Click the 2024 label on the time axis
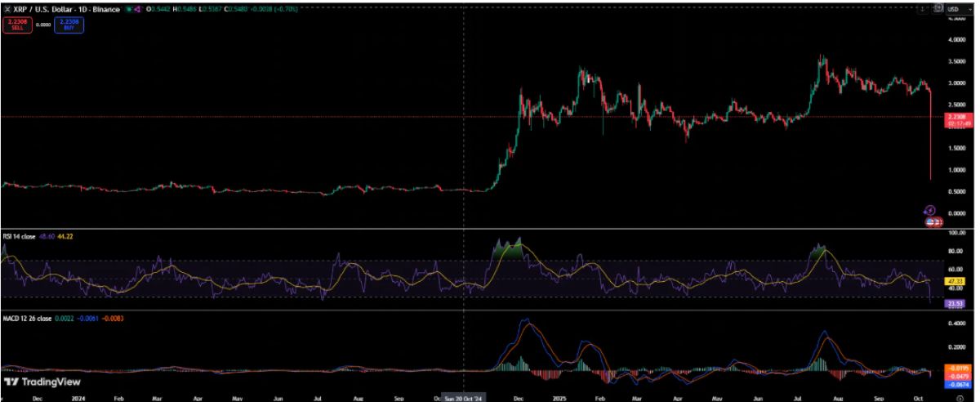980x402 pixels. click(x=80, y=398)
